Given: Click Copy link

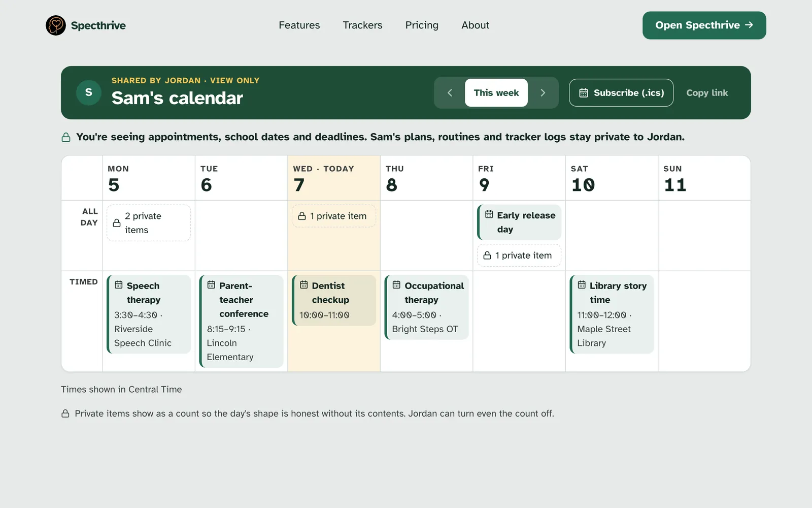Looking at the screenshot, I should [707, 92].
